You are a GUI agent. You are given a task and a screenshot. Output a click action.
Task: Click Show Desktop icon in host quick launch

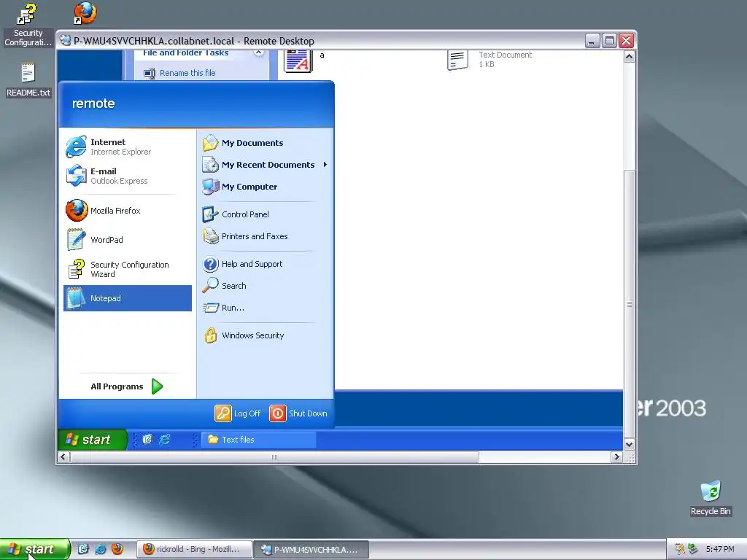(x=83, y=549)
